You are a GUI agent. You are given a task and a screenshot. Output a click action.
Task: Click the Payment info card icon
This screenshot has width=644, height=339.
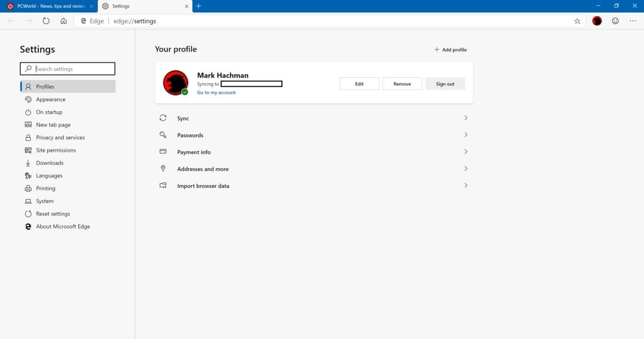tap(163, 152)
